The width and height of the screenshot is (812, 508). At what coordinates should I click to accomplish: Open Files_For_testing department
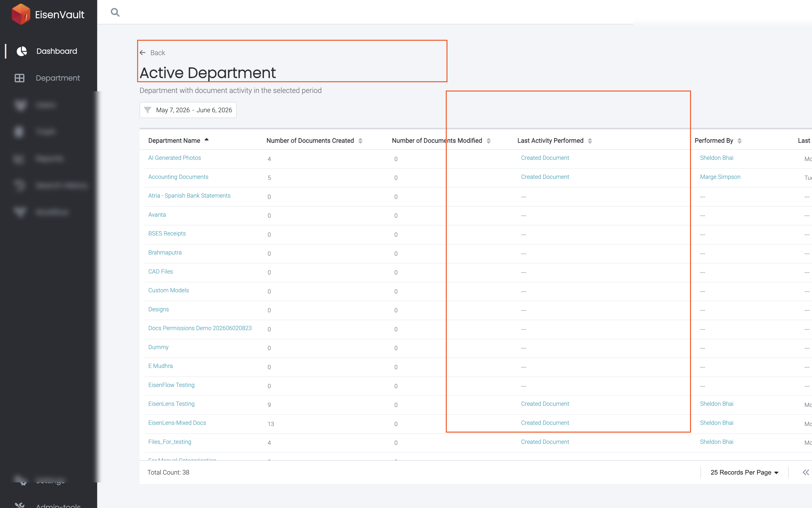(170, 441)
